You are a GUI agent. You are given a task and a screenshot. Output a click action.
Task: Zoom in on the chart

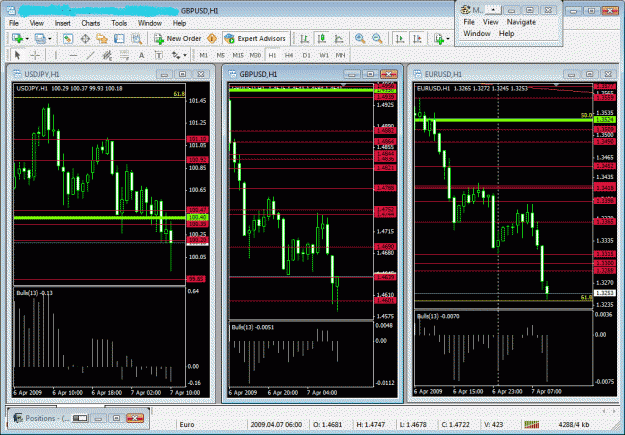[x=360, y=39]
